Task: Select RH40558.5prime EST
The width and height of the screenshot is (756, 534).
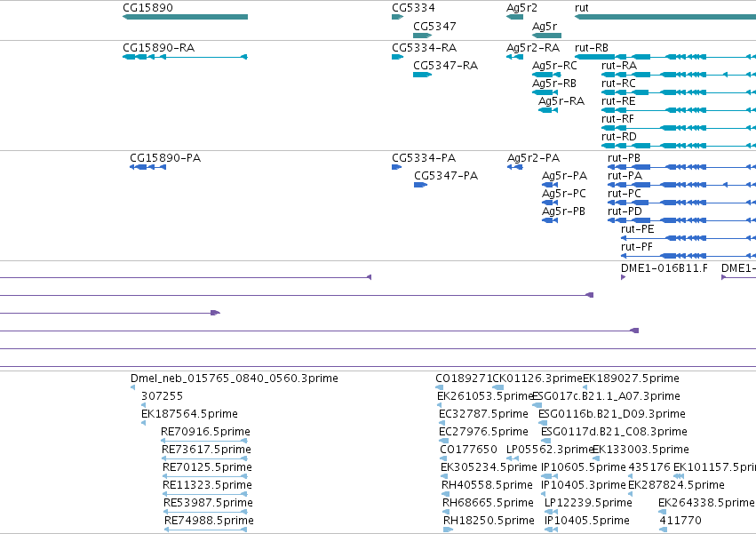Action: pos(446,494)
